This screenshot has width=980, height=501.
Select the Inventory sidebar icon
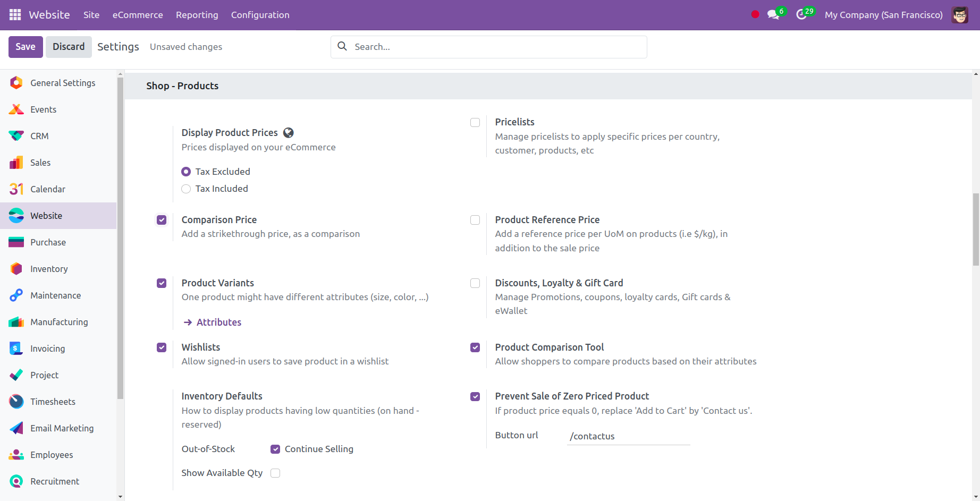tap(16, 268)
